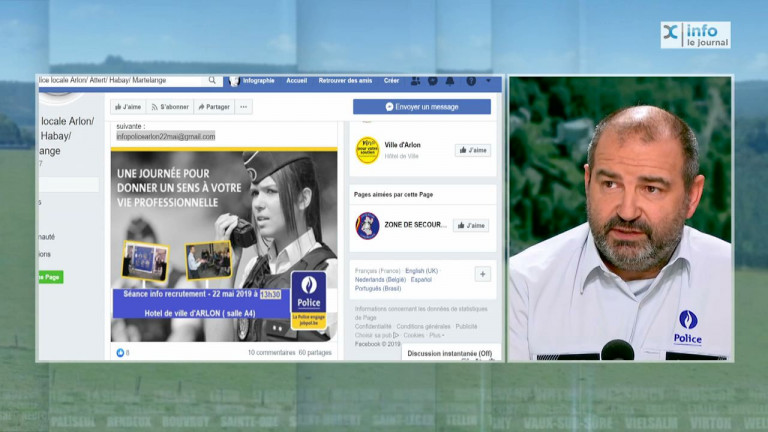Go to Accueil in the top bar
This screenshot has width=768, height=432.
296,81
